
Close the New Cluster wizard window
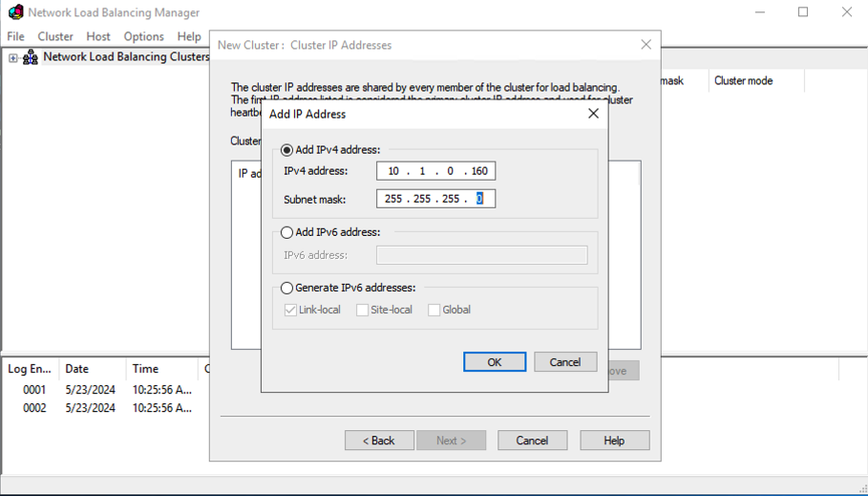click(646, 45)
